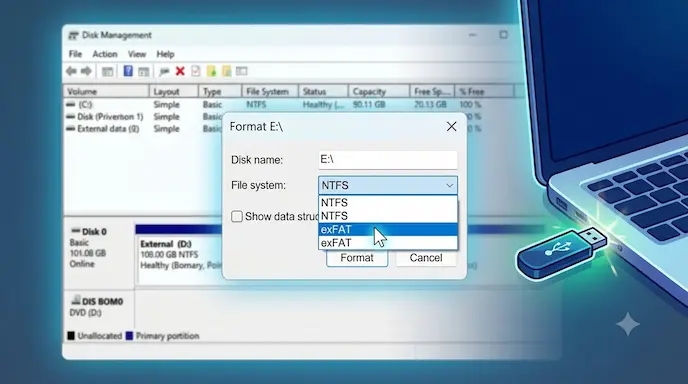688x384 pixels.
Task: Click the 20.13 GB free space cell
Action: click(430, 104)
